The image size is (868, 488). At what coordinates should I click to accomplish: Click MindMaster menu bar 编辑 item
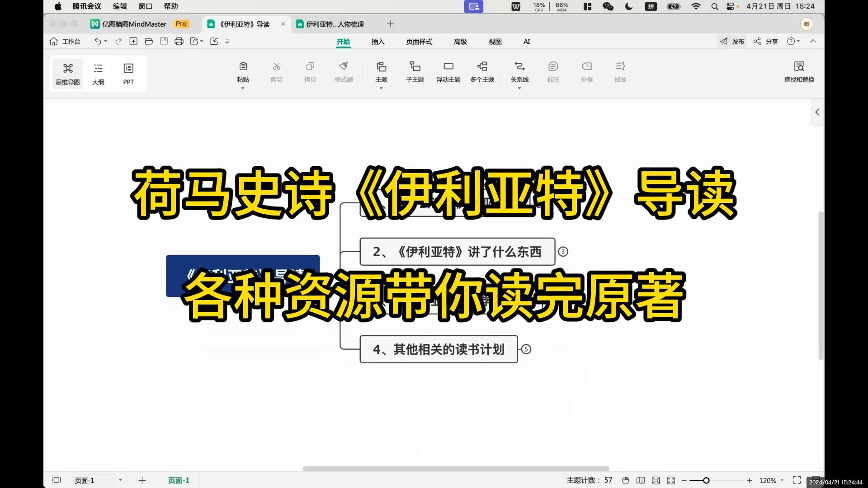[119, 6]
